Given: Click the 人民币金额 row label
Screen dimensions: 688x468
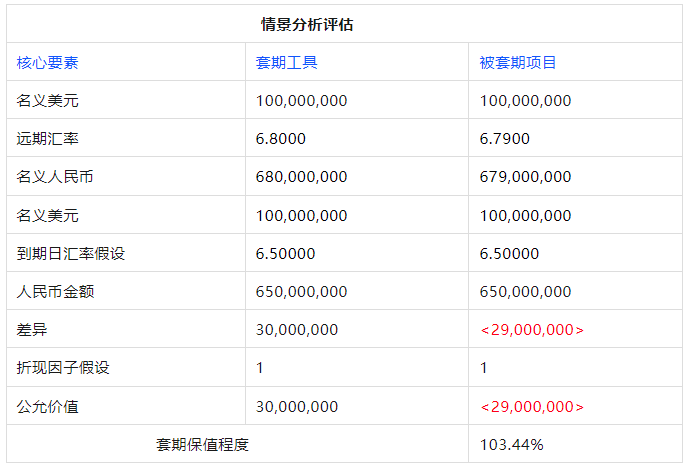Looking at the screenshot, I should coord(55,292).
